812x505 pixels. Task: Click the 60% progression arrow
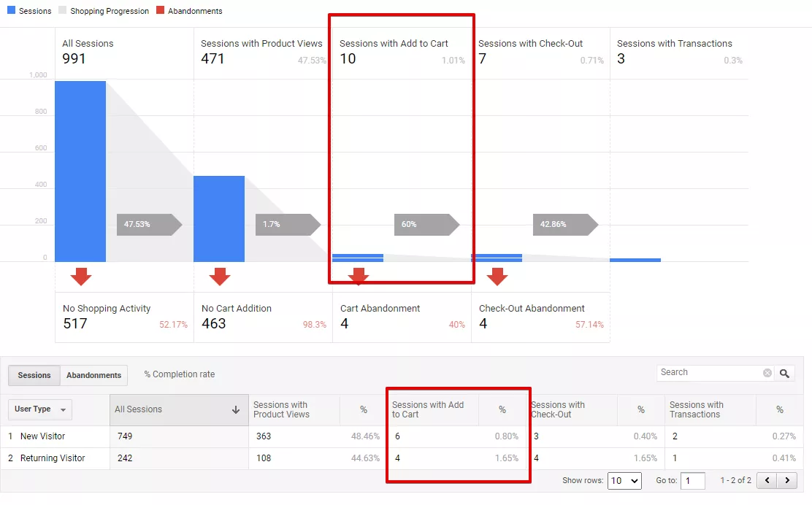pos(426,225)
